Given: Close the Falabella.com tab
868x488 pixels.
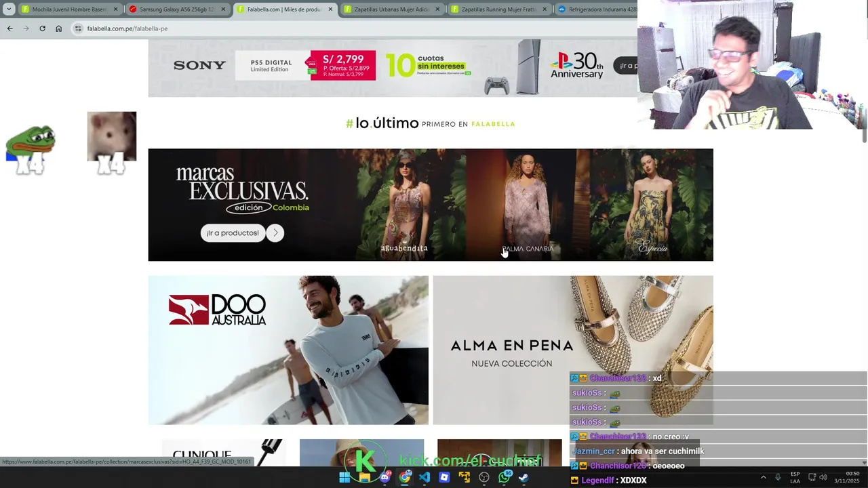Looking at the screenshot, I should tap(330, 9).
